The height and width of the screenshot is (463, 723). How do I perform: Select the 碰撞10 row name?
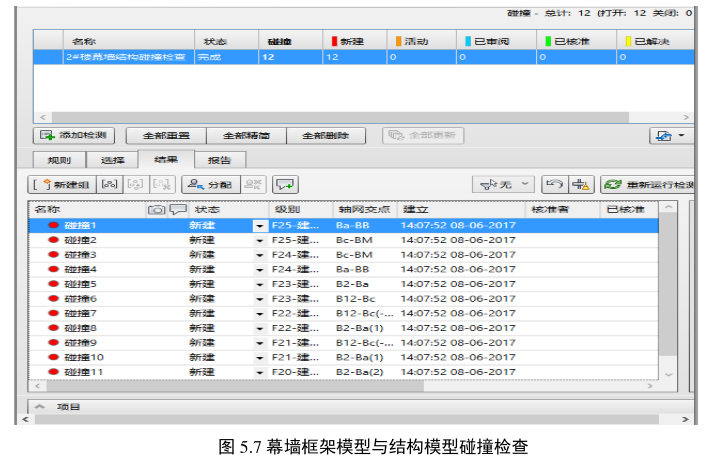pos(84,357)
